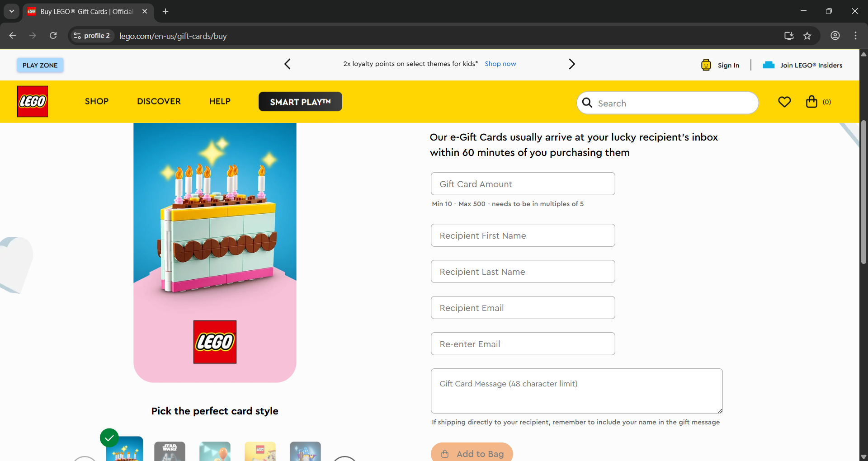Click the search magnifier icon
Viewport: 868px width, 461px height.
[x=587, y=103]
